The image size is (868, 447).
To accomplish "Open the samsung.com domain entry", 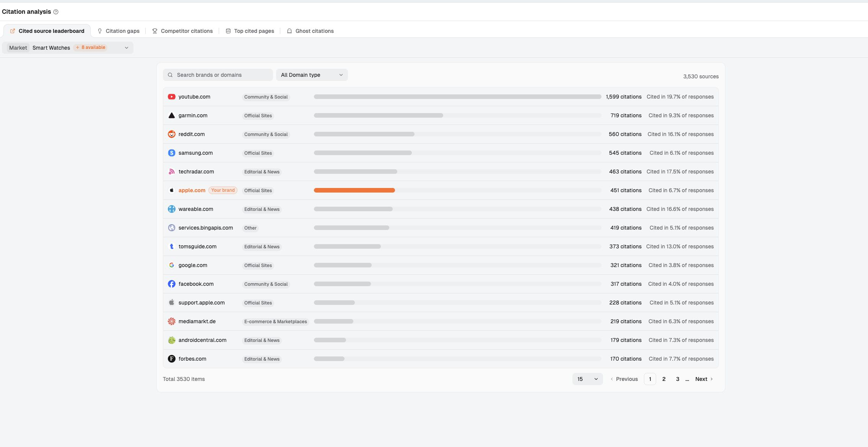I will click(196, 153).
